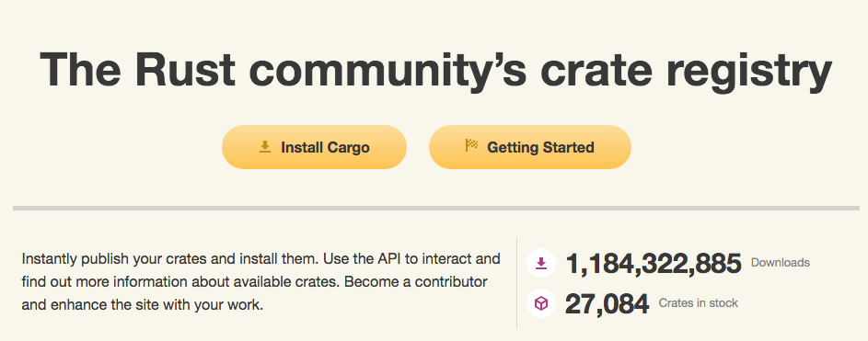868x341 pixels.
Task: Click the gray Downloads label
Action: tap(780, 263)
